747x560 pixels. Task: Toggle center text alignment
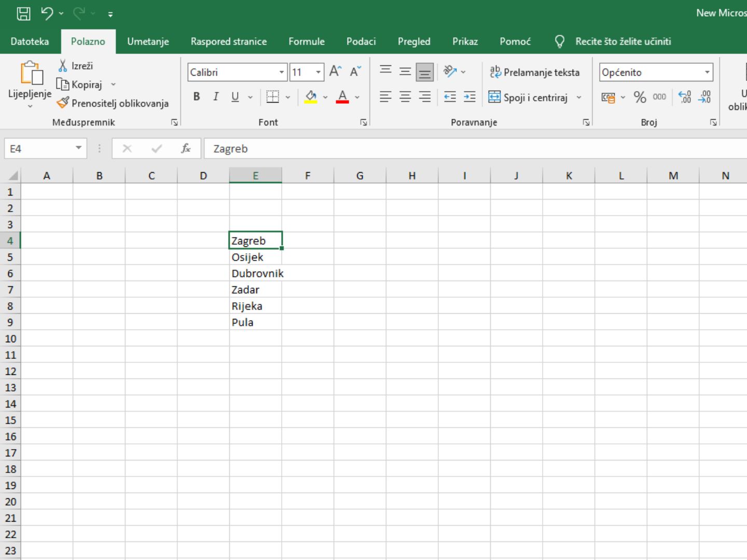coord(405,96)
